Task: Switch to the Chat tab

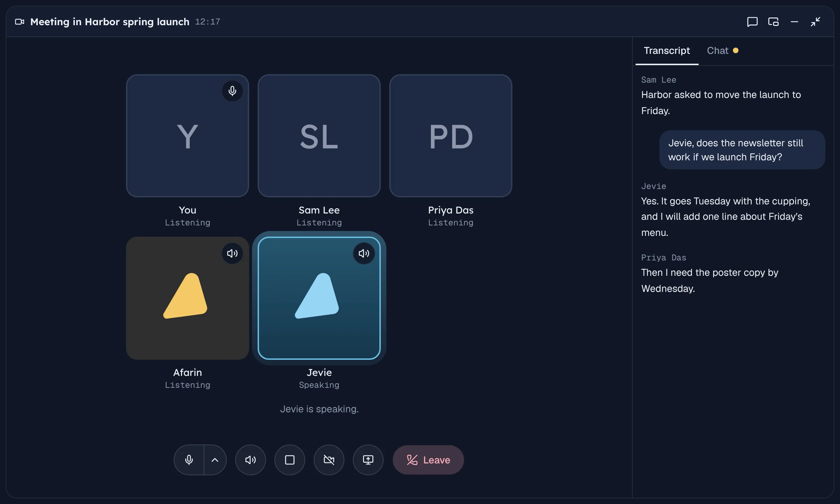Action: (722, 51)
